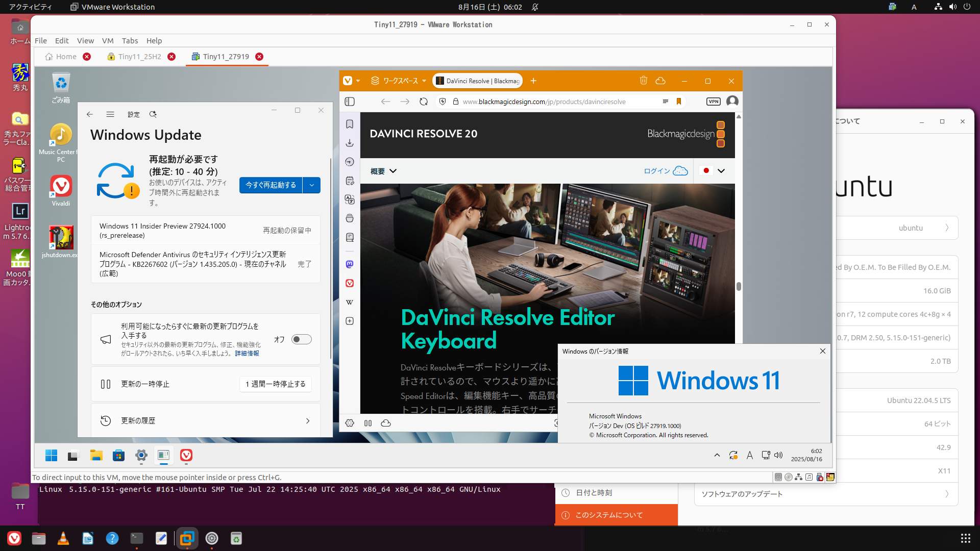This screenshot has width=980, height=551.
Task: Open Settings hamburger navigation menu
Action: pos(110,114)
